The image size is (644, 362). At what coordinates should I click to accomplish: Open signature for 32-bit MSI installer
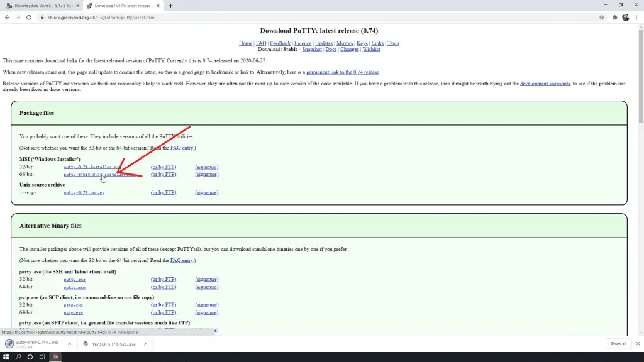point(206,167)
